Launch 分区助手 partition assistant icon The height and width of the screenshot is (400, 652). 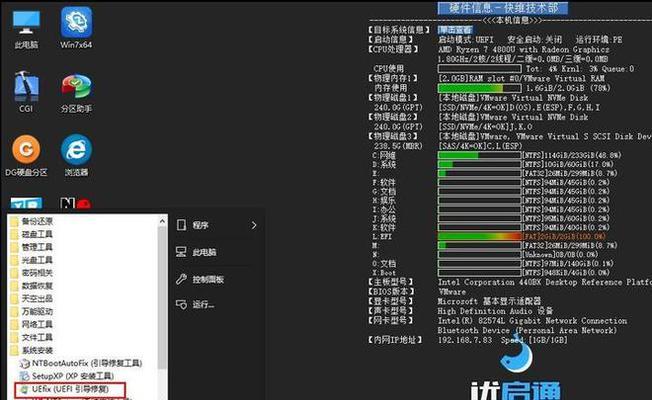click(x=76, y=93)
